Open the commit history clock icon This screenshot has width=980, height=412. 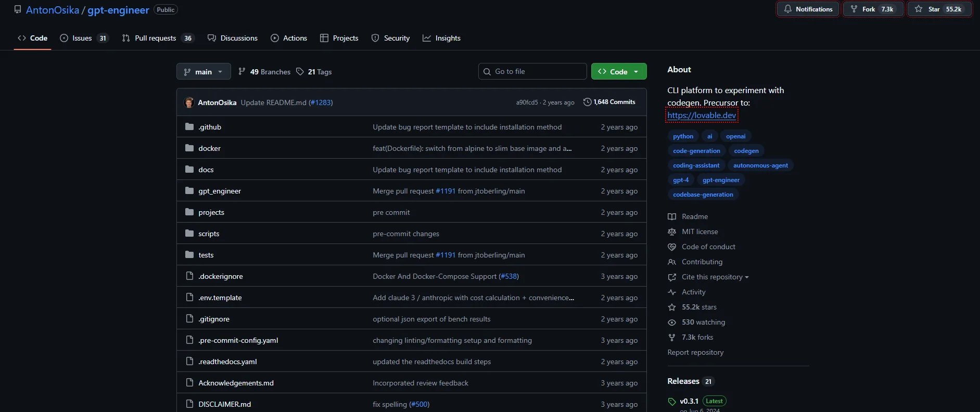coord(587,102)
